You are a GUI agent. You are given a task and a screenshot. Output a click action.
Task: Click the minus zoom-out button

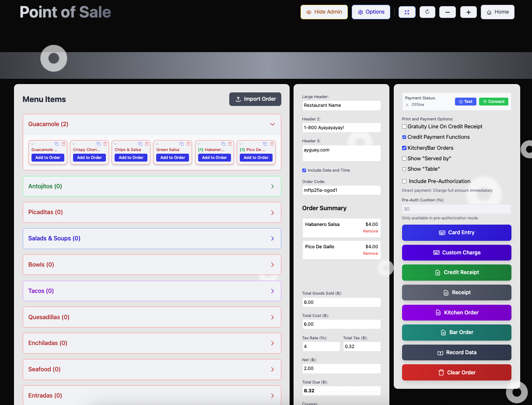[448, 12]
